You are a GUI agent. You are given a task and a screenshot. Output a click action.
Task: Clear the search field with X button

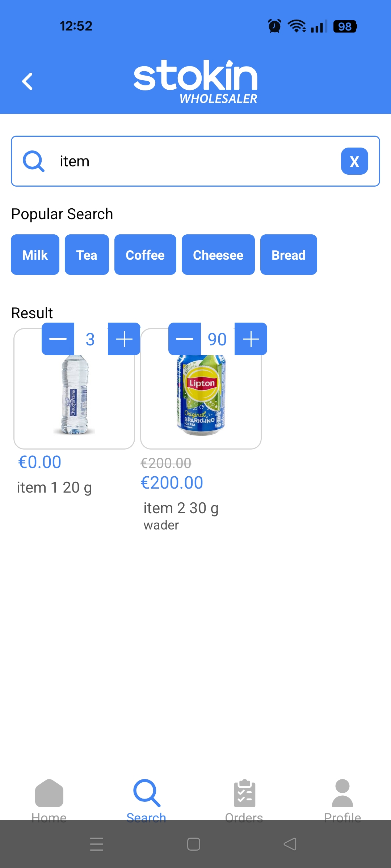(x=354, y=161)
